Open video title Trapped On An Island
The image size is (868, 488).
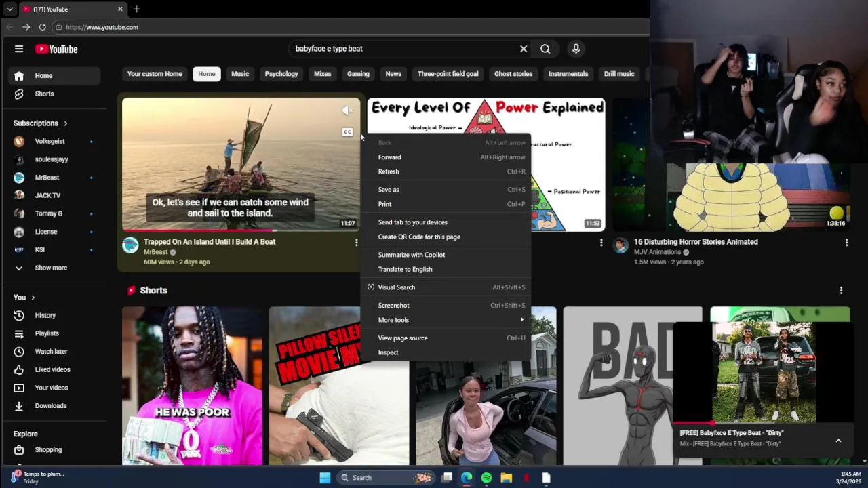point(210,242)
